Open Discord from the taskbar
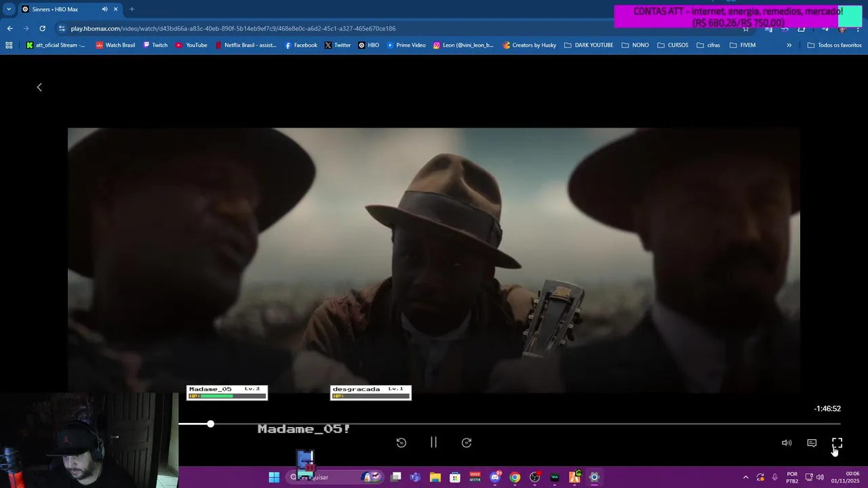 coord(495,477)
